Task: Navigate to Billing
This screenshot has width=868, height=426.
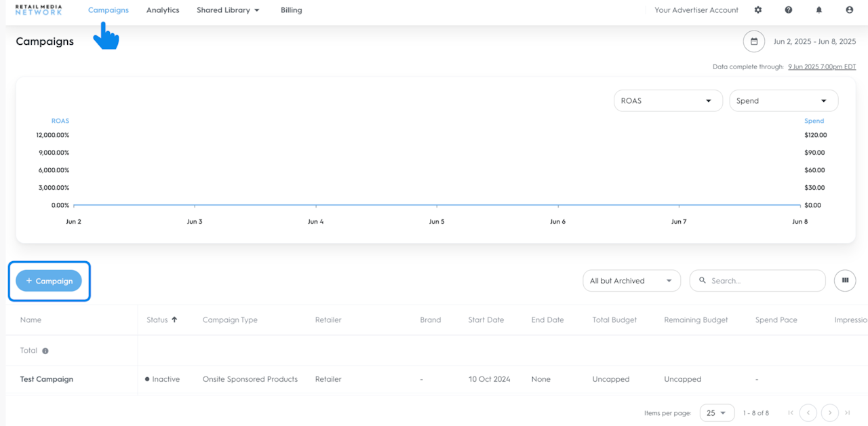Action: pyautogui.click(x=291, y=10)
